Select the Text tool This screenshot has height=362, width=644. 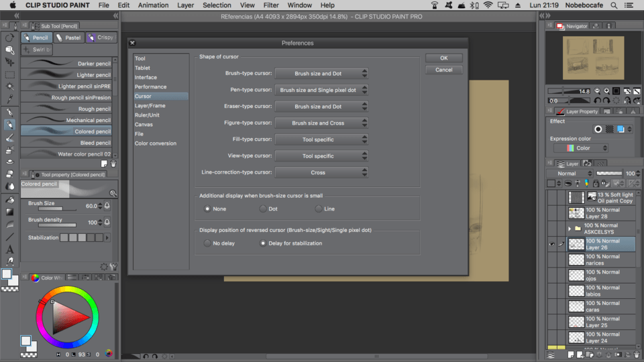pyautogui.click(x=9, y=249)
